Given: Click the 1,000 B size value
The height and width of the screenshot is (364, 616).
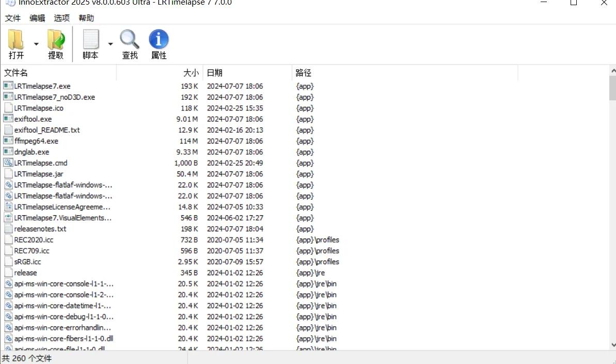Looking at the screenshot, I should click(x=186, y=163).
